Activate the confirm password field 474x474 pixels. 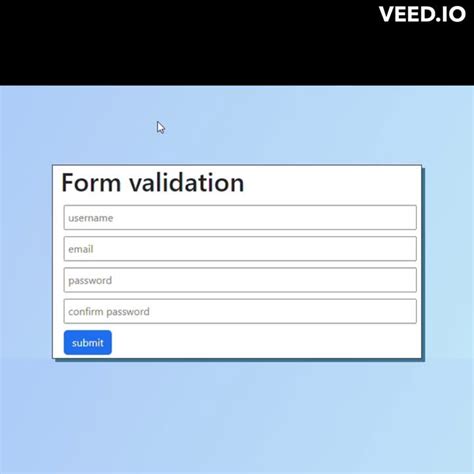click(240, 311)
